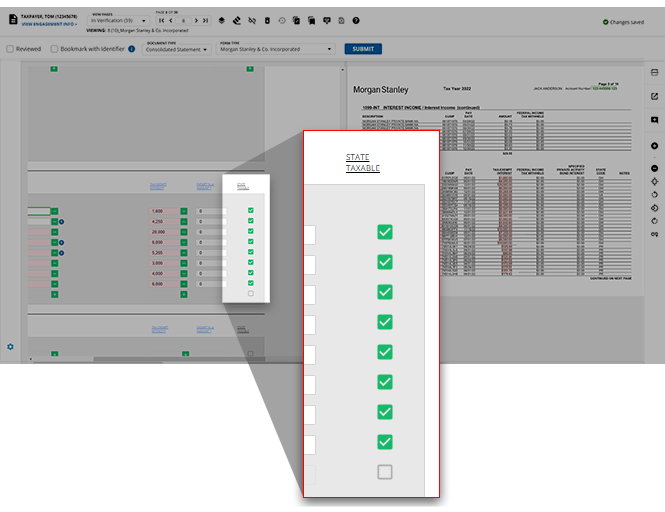Open the Document Type Consolidated Statement dropdown
Image resolution: width=665 pixels, height=512 pixels.
point(177,49)
